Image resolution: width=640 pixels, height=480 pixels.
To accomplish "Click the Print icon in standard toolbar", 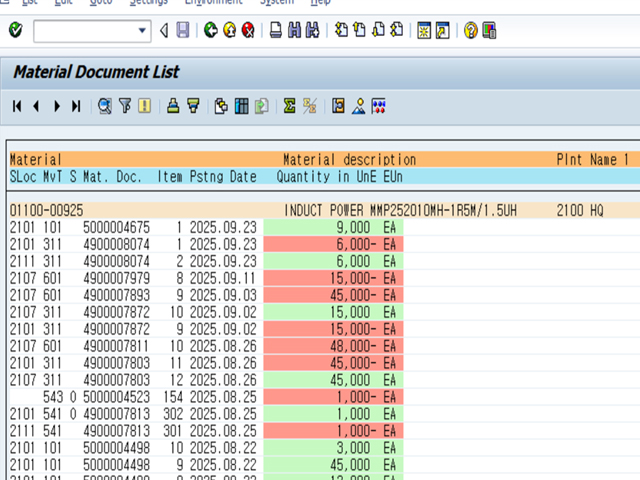I will (x=276, y=31).
